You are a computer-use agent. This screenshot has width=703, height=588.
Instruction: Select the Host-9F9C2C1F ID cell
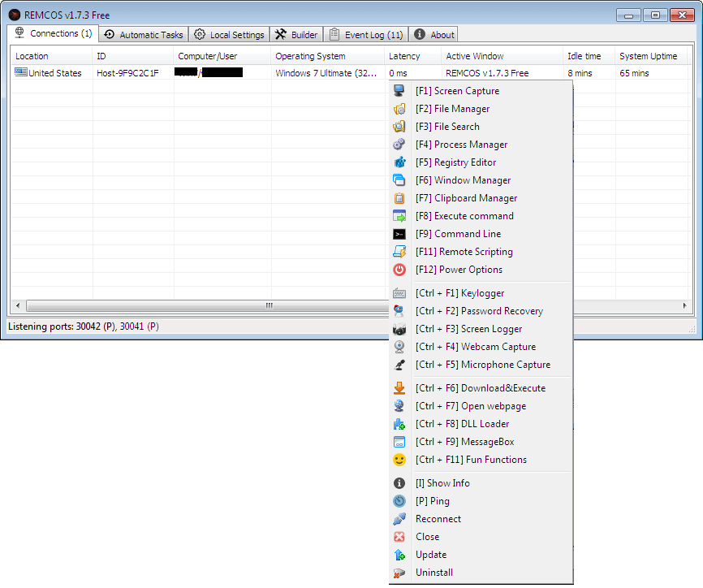[127, 73]
